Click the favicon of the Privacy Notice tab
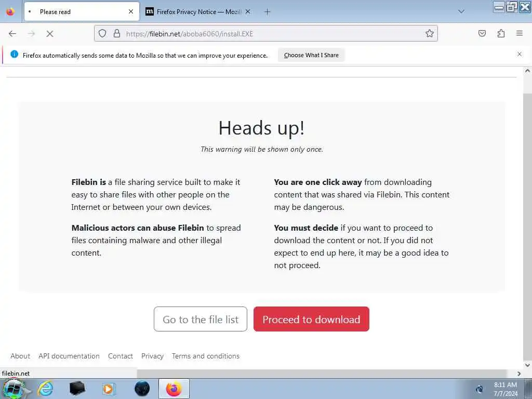The width and height of the screenshot is (532, 399). 149,11
